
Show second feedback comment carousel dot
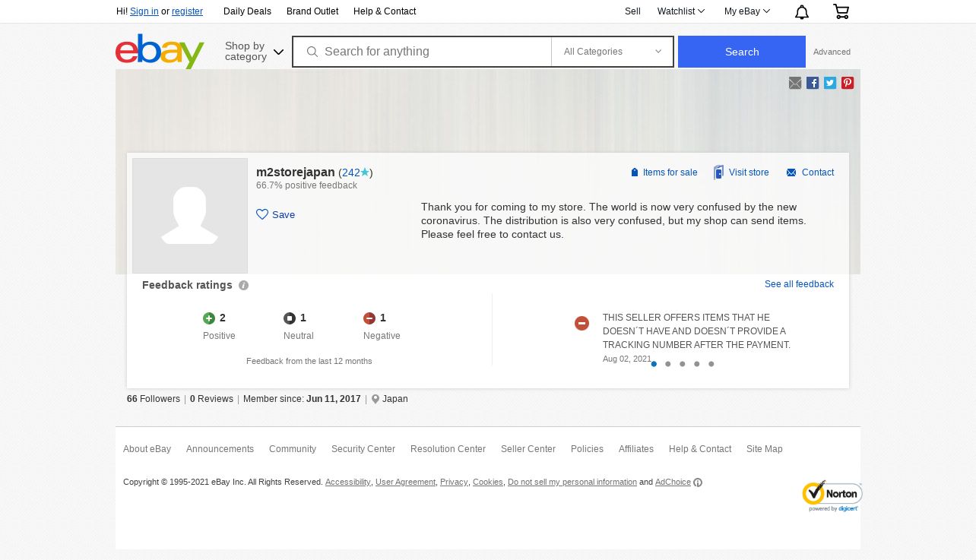pos(668,364)
